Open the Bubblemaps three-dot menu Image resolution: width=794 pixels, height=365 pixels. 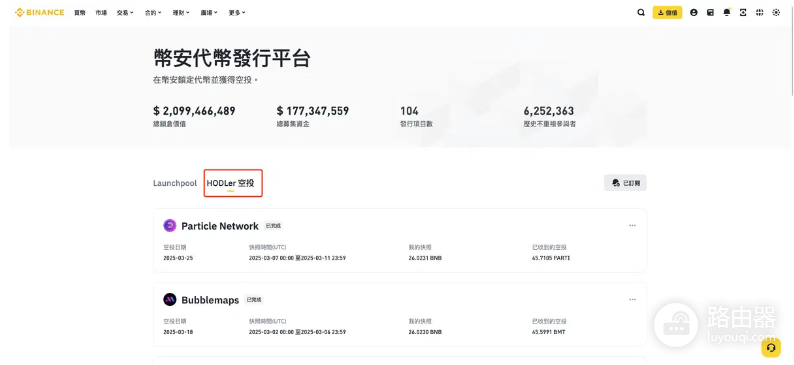pos(632,300)
